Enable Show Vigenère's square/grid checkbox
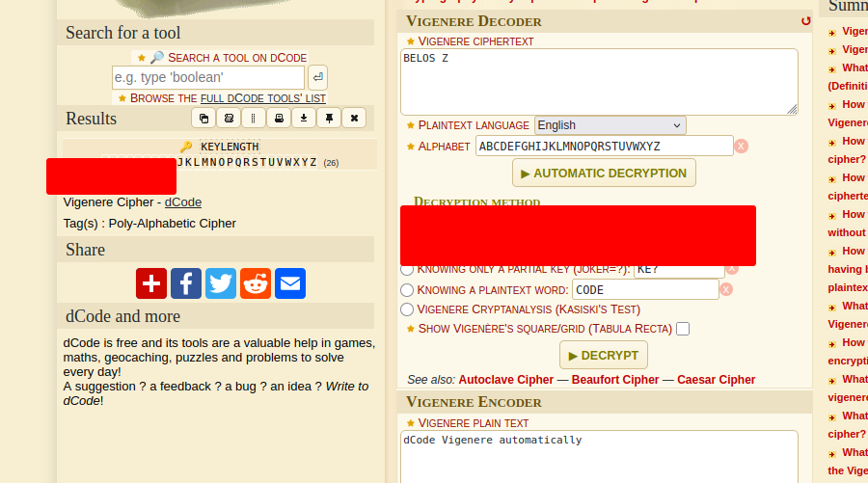The width and height of the screenshot is (868, 483). [683, 329]
